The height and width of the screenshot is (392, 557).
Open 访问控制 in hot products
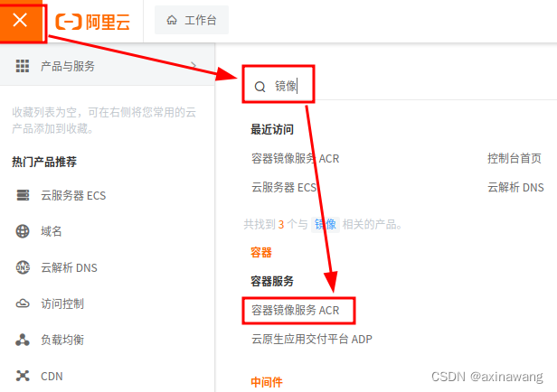62,303
